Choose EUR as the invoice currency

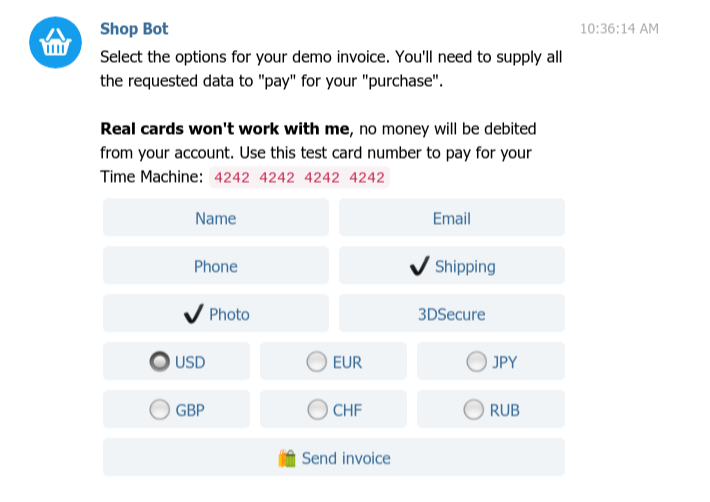click(317, 362)
